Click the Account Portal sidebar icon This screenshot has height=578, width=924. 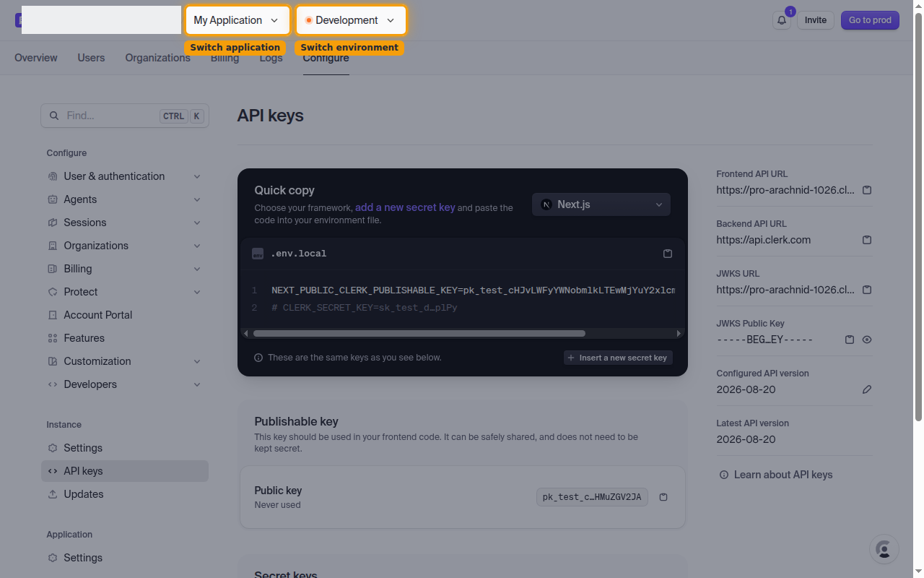[x=53, y=315]
